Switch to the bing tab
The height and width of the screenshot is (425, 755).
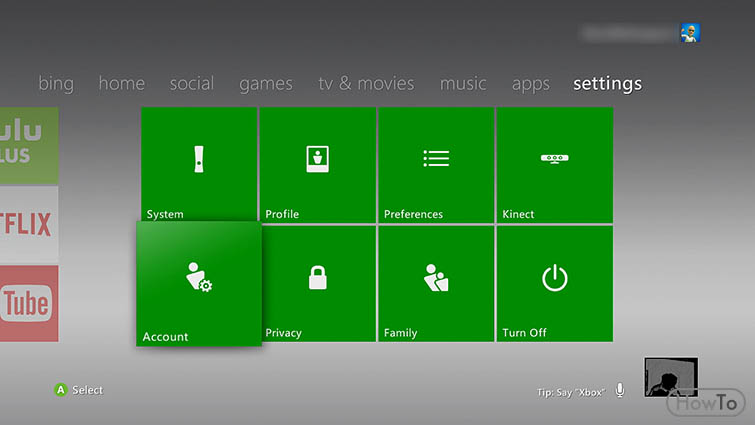[x=56, y=84]
